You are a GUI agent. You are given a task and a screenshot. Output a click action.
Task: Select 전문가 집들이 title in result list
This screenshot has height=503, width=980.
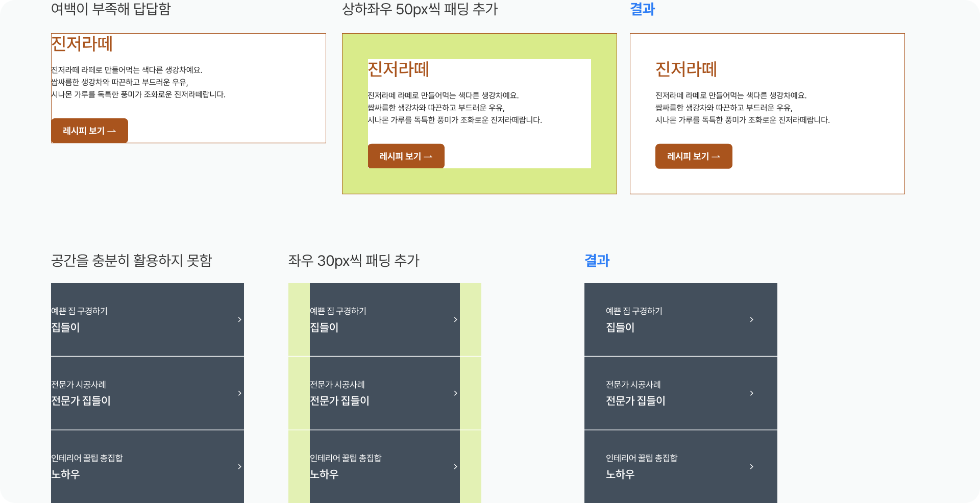tap(635, 401)
